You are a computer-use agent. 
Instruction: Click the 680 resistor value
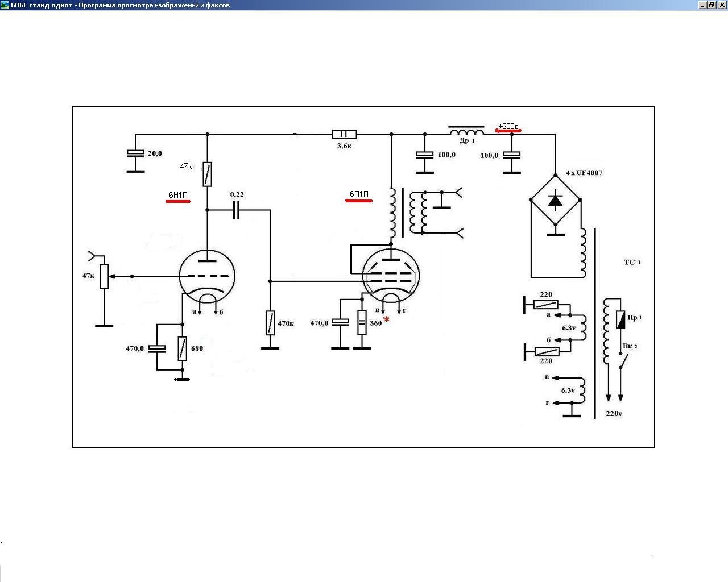click(197, 348)
